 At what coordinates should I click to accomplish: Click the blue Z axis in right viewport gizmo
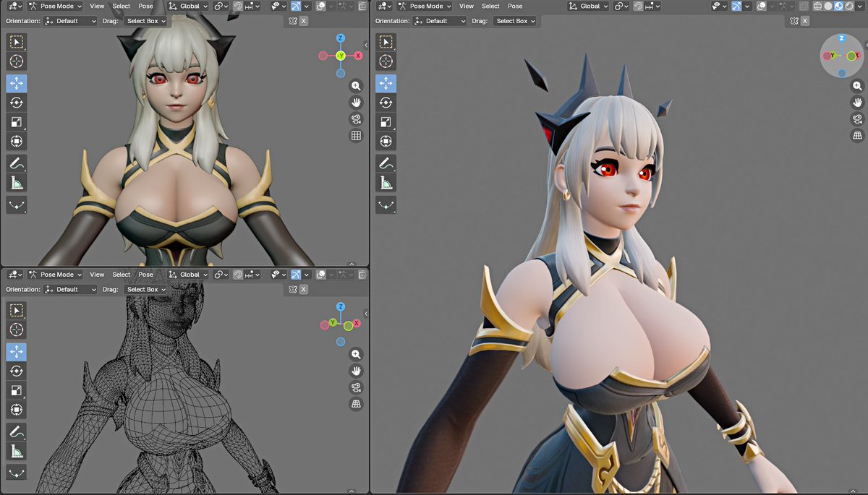[842, 38]
